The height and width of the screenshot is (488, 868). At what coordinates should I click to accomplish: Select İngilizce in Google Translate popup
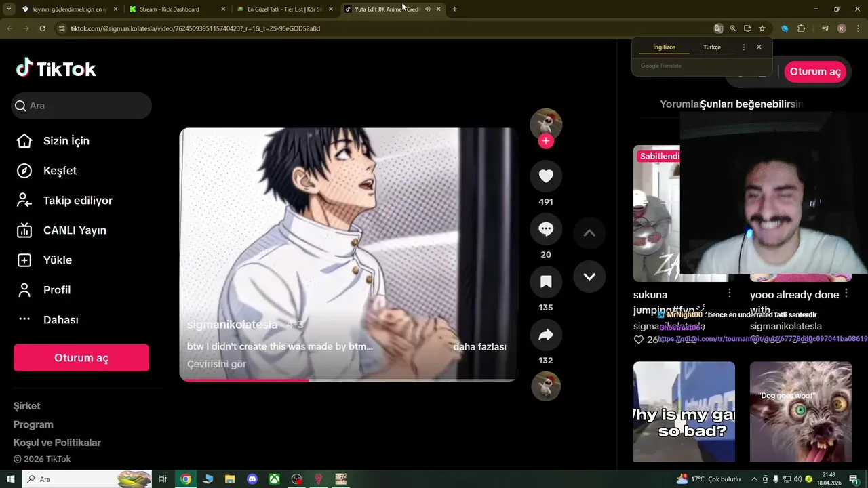[x=664, y=47]
